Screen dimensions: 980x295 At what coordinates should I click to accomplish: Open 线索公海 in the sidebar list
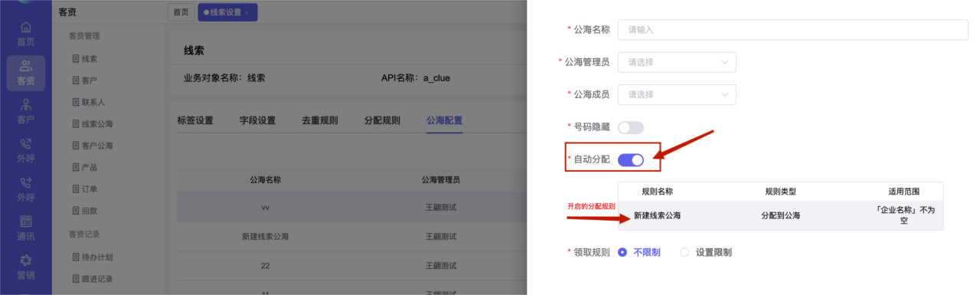coord(92,124)
